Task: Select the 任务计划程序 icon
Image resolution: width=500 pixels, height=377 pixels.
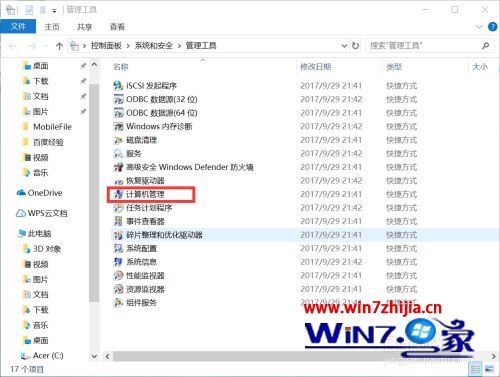Action: 118,208
